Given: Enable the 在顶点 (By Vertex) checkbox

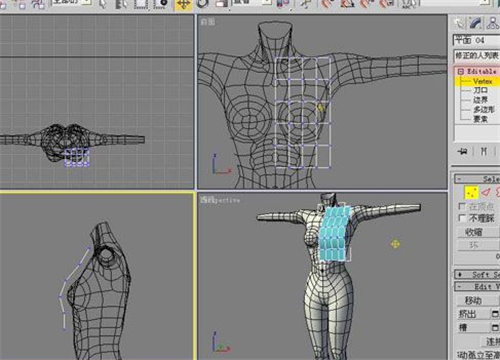Looking at the screenshot, I should pos(462,207).
